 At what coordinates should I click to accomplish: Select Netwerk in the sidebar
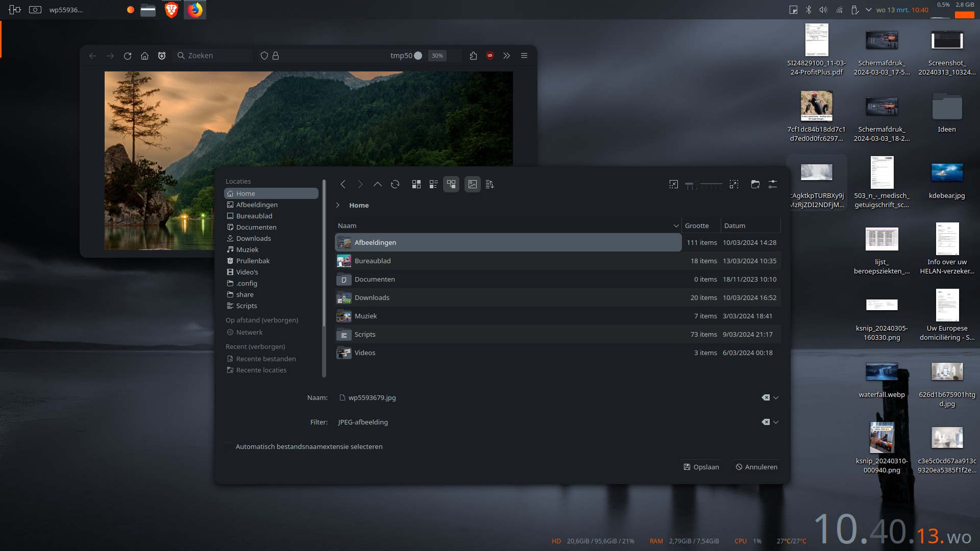click(x=271, y=332)
